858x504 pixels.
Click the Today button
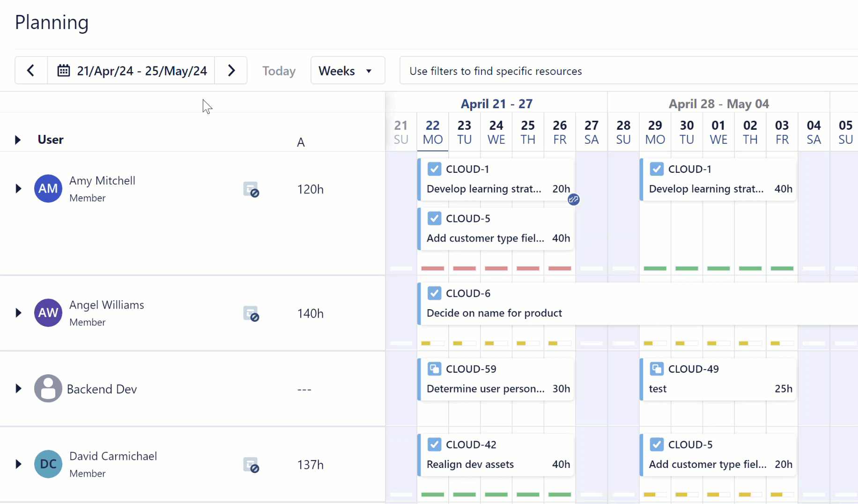279,70
